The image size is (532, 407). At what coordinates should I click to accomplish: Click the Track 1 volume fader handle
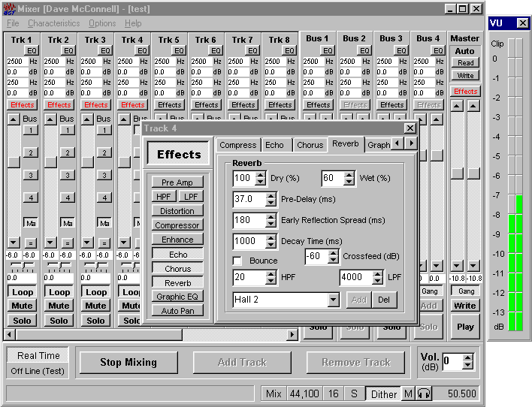[x=13, y=161]
